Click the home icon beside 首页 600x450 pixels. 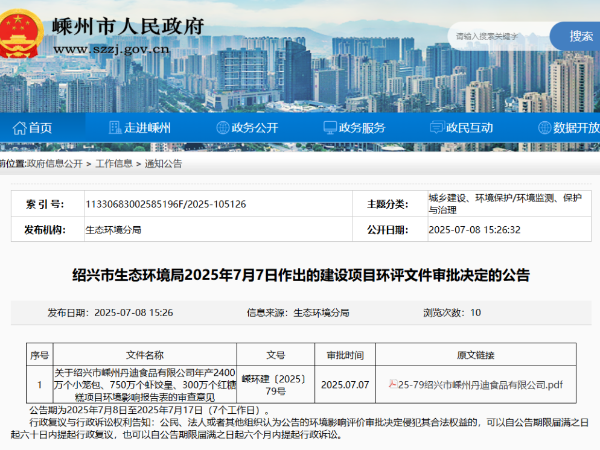(x=17, y=128)
